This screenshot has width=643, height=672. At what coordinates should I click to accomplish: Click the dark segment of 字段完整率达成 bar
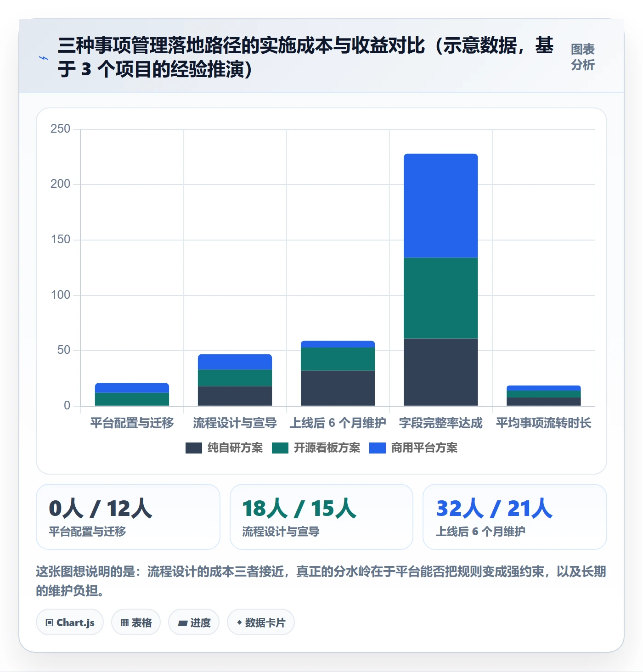(441, 372)
